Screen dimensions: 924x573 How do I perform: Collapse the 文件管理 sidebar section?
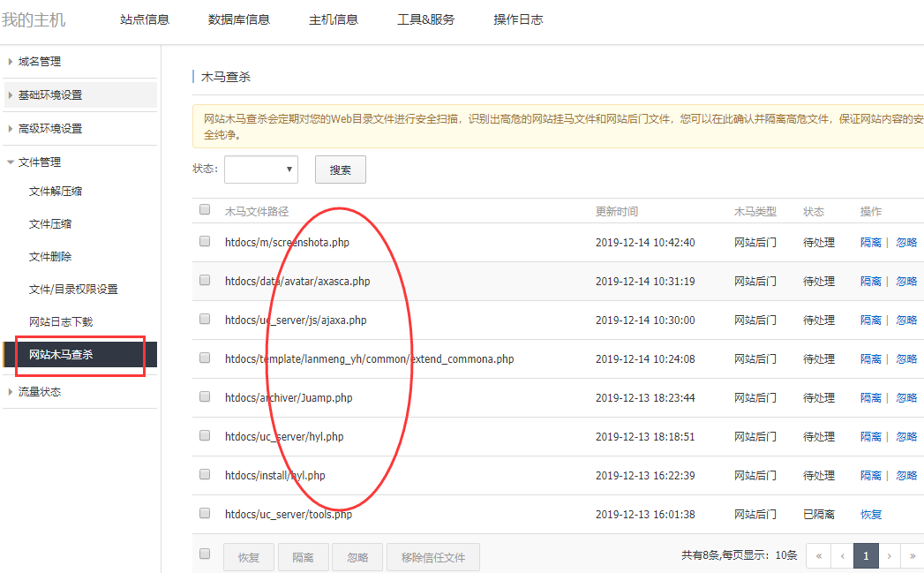(40, 162)
